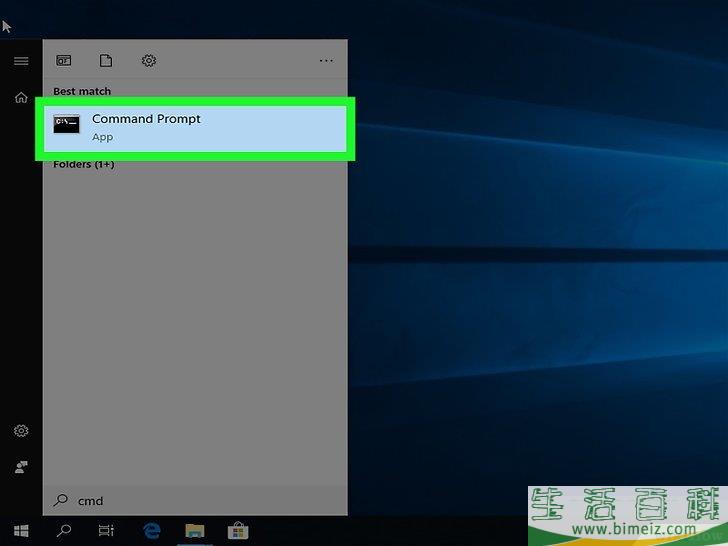Open the more options ellipsis menu
The width and height of the screenshot is (728, 546).
coord(326,61)
